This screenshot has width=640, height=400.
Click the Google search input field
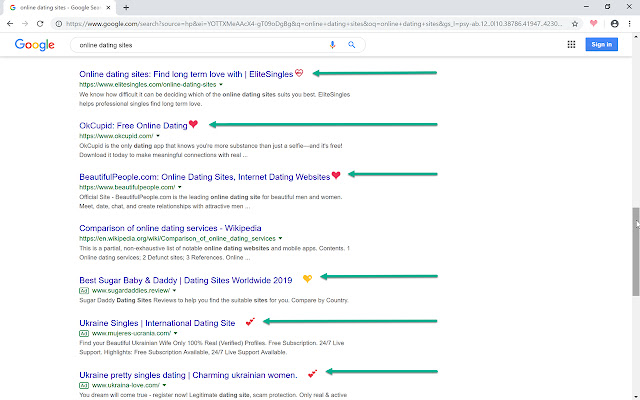(202, 45)
